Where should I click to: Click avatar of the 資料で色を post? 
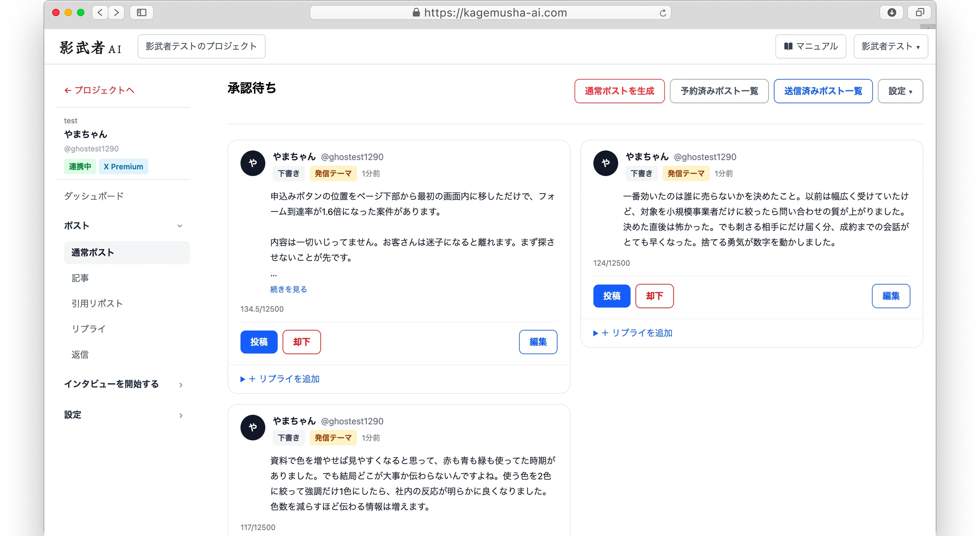pos(253,427)
